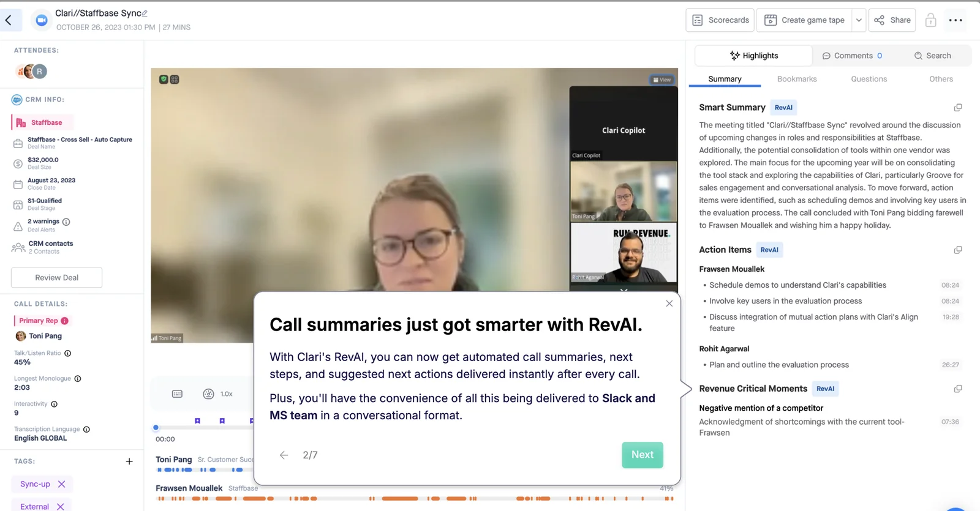980x511 pixels.
Task: Go to previous tour step arrow
Action: [284, 455]
